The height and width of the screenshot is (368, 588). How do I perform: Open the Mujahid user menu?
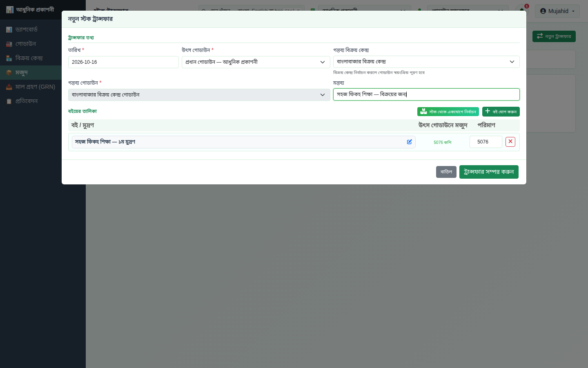[x=557, y=11]
